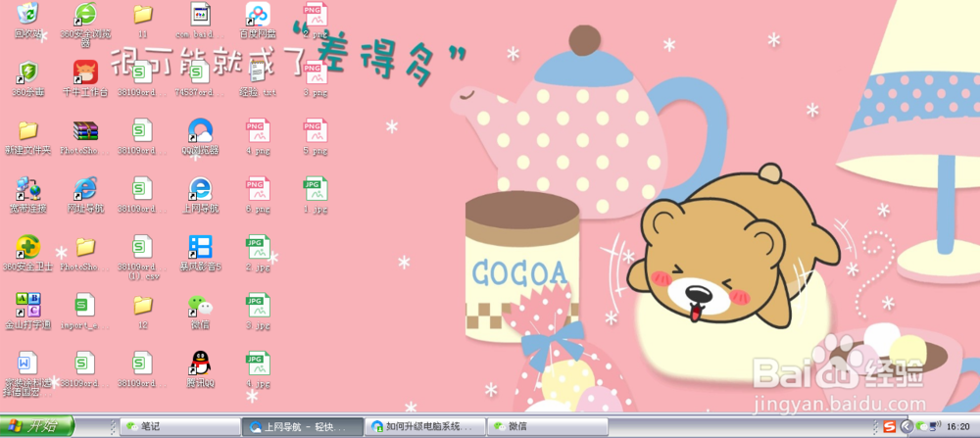980x438 pixels.
Task: Click the 16:20 taskbar clock
Action: (x=957, y=427)
